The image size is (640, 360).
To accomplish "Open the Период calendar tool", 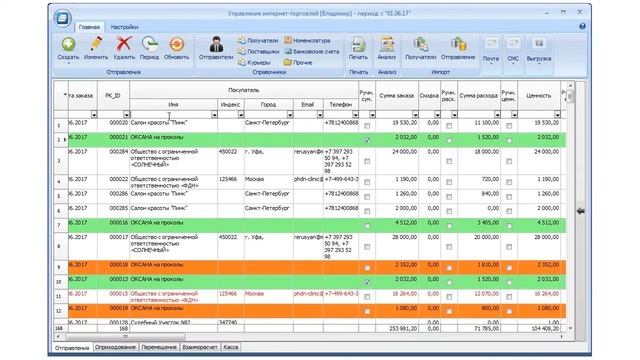I will [149, 44].
